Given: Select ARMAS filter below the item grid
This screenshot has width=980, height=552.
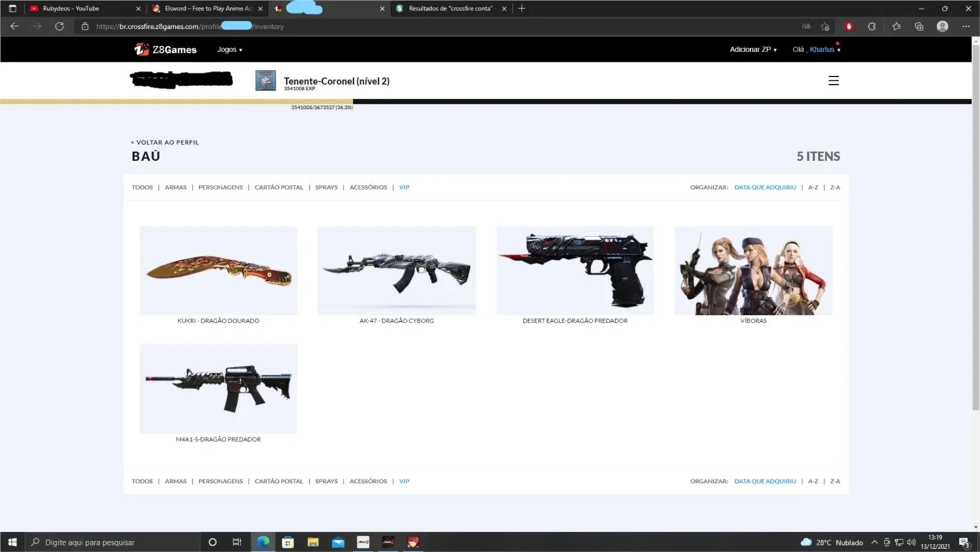Looking at the screenshot, I should click(x=176, y=482).
